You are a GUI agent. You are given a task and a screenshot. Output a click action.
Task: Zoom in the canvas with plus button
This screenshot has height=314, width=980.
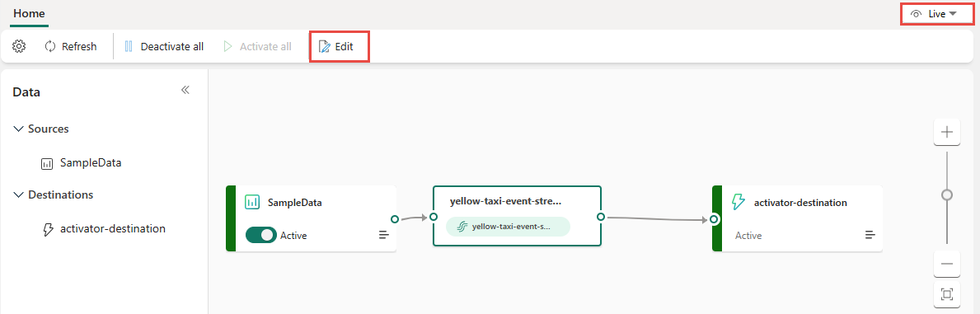point(947,132)
